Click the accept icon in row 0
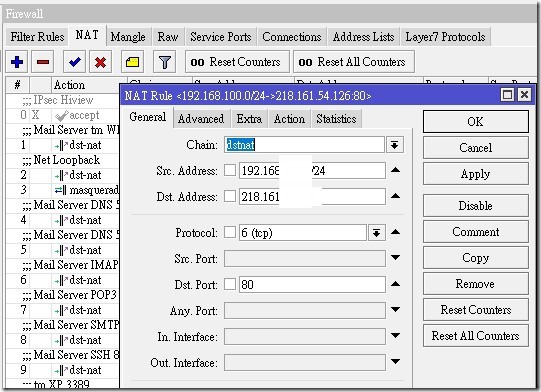The width and height of the screenshot is (541, 392). point(61,116)
